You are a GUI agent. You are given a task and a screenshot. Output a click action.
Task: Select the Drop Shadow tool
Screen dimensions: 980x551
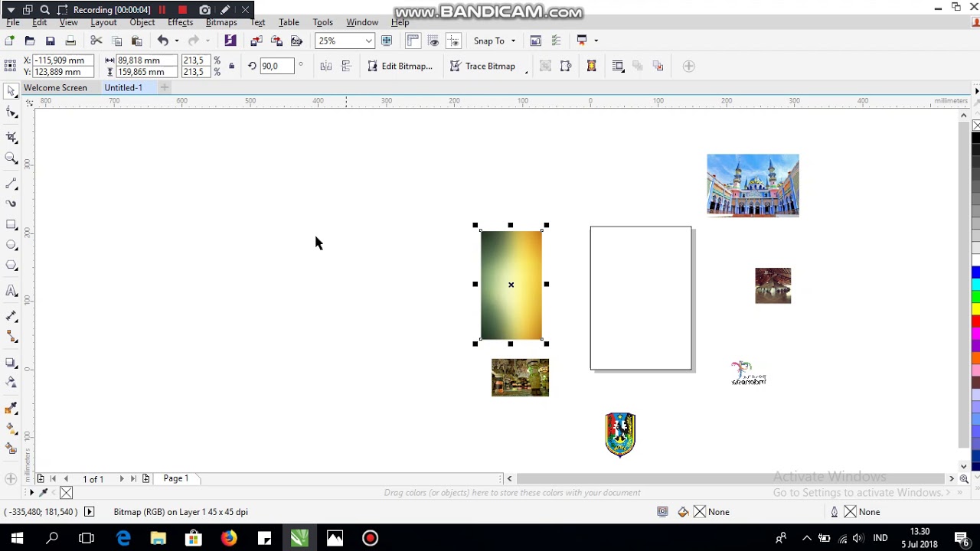(x=11, y=362)
